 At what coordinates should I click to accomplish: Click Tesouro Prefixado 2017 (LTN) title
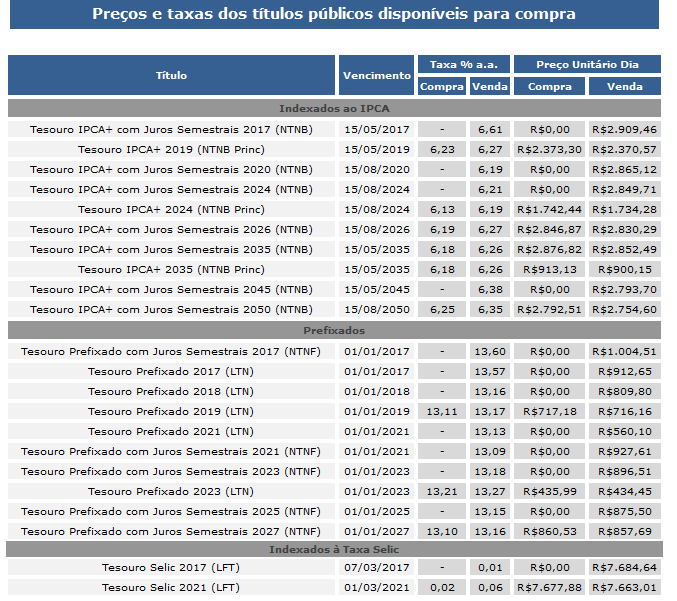point(171,371)
